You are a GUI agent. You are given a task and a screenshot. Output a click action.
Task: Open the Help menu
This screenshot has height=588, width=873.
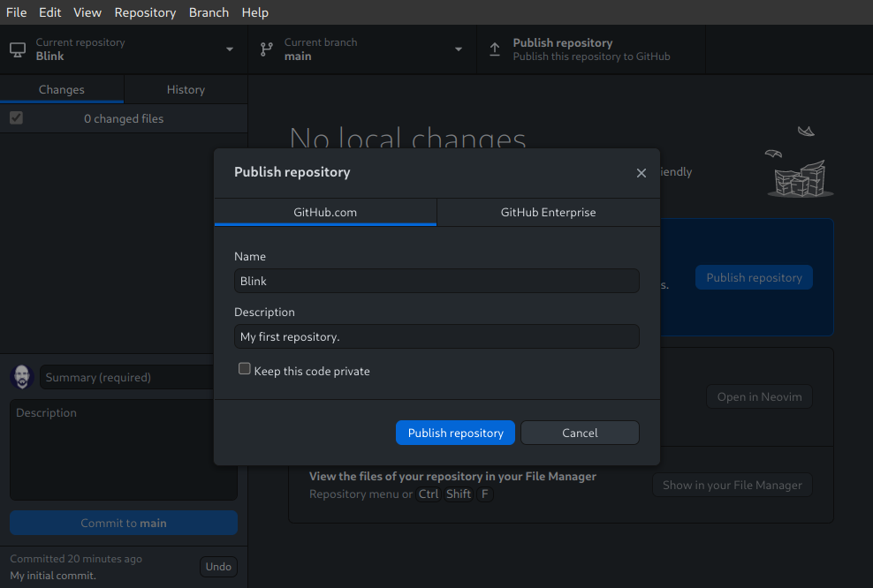pos(255,12)
